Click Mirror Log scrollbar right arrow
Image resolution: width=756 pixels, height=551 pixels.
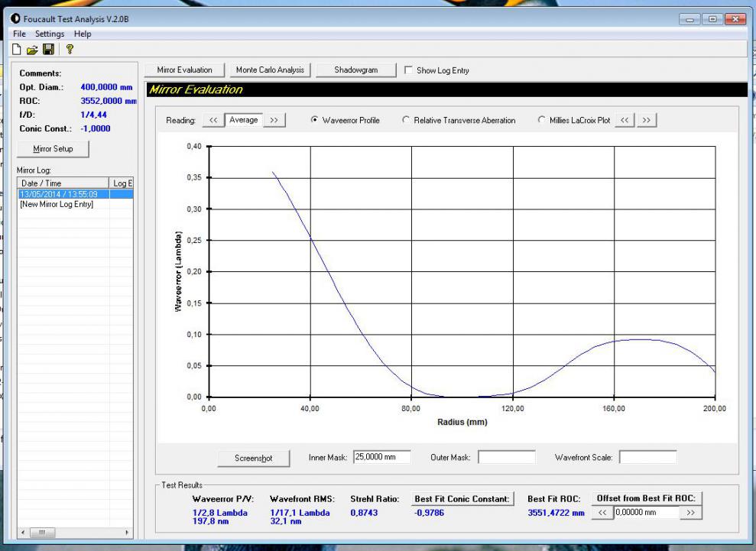(x=127, y=532)
